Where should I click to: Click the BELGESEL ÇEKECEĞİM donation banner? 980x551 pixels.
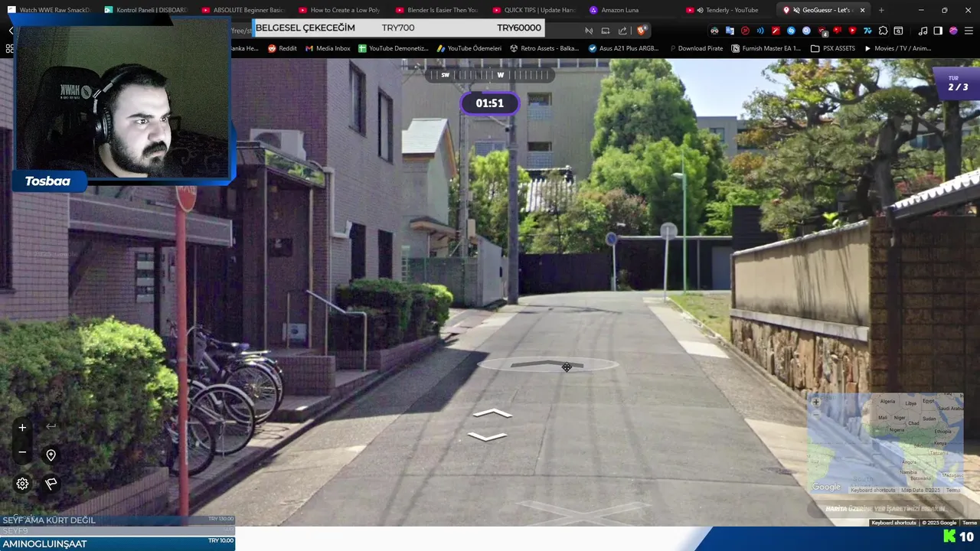coord(398,28)
